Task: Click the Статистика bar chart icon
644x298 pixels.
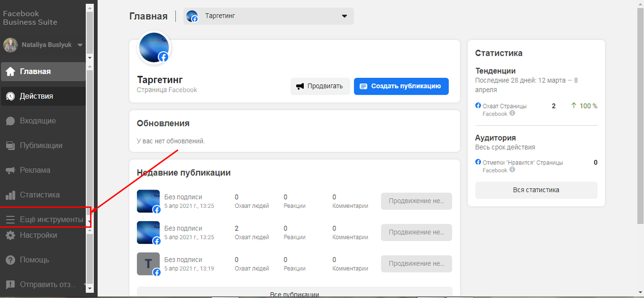Action: tap(10, 195)
